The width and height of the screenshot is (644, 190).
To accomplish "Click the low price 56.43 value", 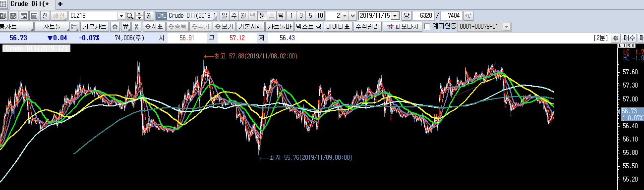I will (x=287, y=38).
